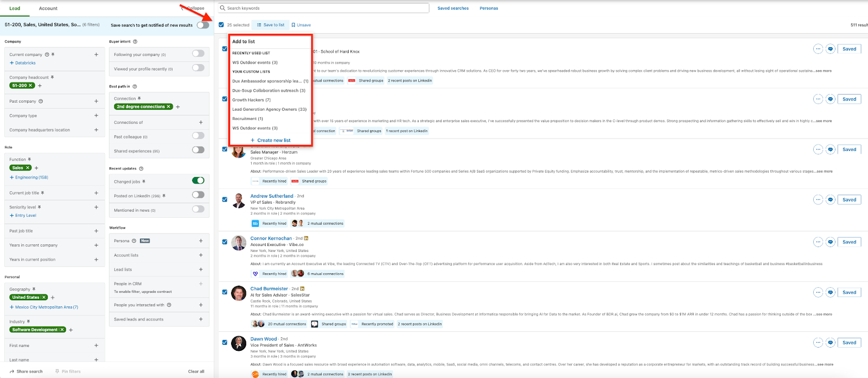Screen dimensions: 868x378
Task: Select Lead Generation Agency Owners list
Action: [x=269, y=109]
